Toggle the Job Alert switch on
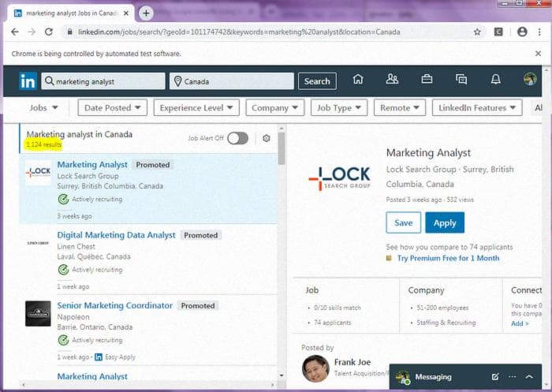Image resolution: width=552 pixels, height=392 pixels. pyautogui.click(x=237, y=138)
